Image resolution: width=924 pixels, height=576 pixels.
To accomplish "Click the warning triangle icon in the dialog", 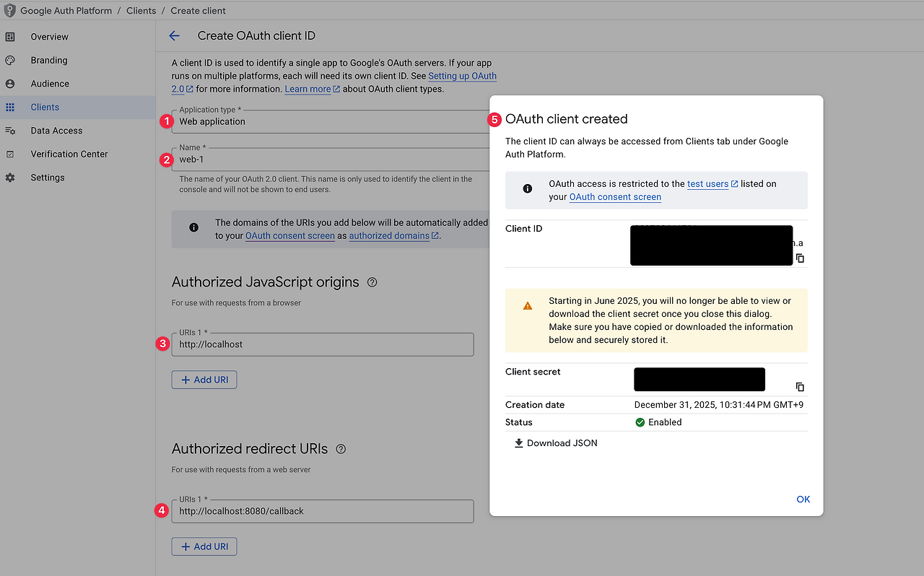I will [x=528, y=305].
